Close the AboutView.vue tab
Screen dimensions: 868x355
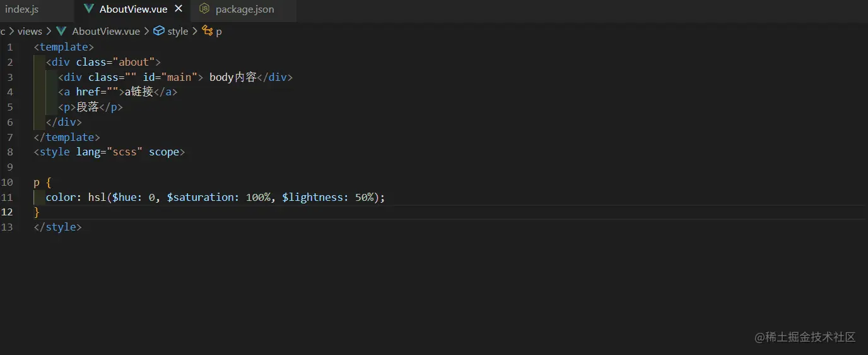pos(179,9)
